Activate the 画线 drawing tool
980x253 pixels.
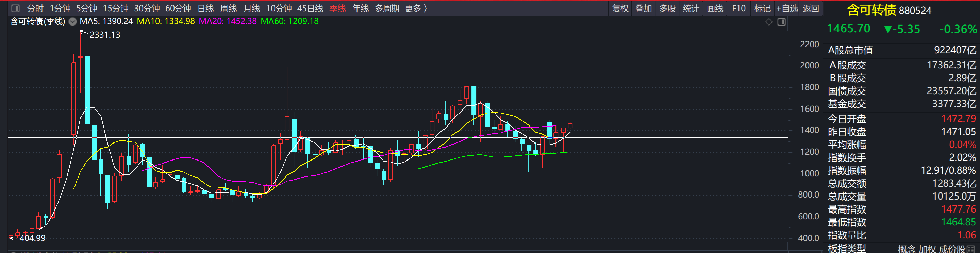[x=715, y=9]
